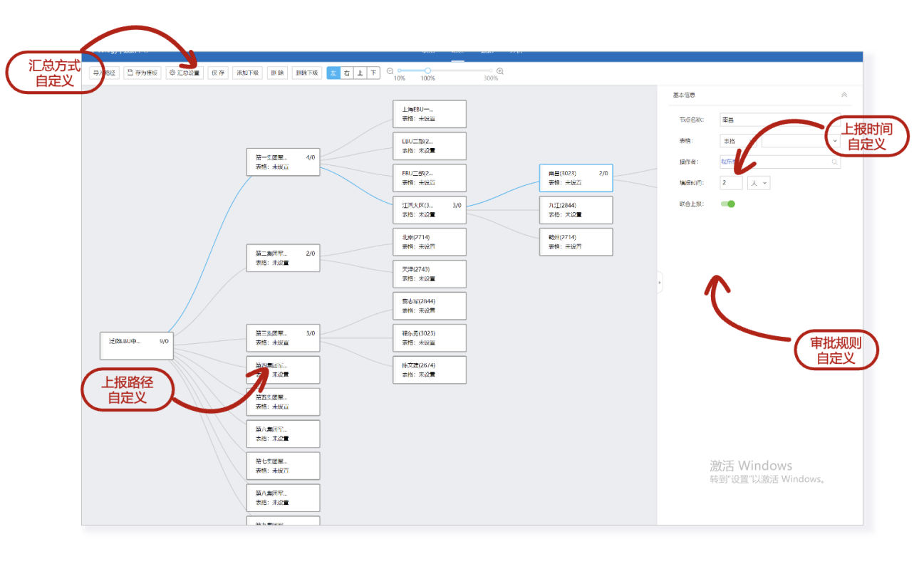The width and height of the screenshot is (924, 576).
Task: Click the zoom slider handle at 100%
Action: point(427,70)
